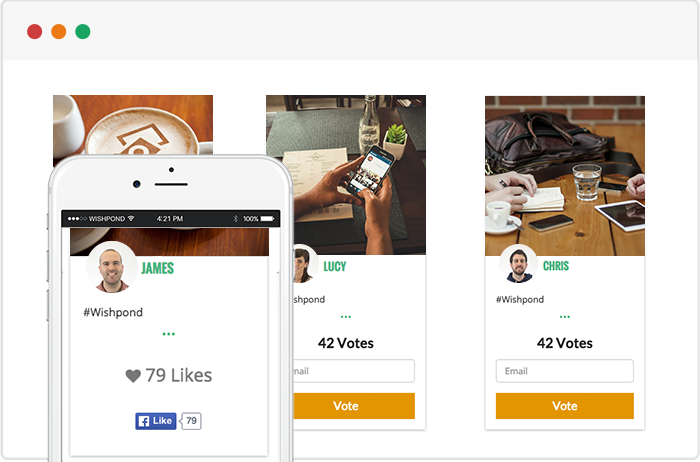Screen dimensions: 700x462
Task: Click the JAMES name link
Action: pyautogui.click(x=158, y=268)
